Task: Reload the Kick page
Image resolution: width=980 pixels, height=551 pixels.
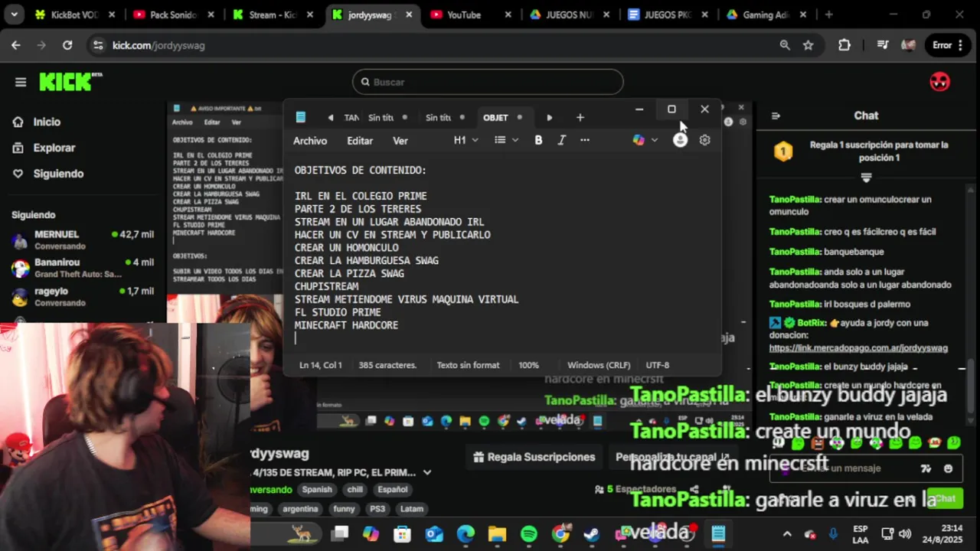Action: (67, 45)
